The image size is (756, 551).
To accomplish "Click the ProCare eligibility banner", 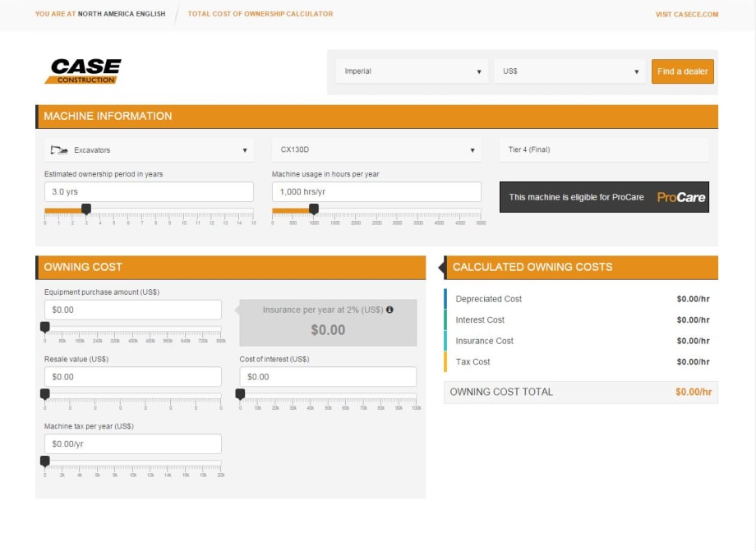I will coord(604,197).
